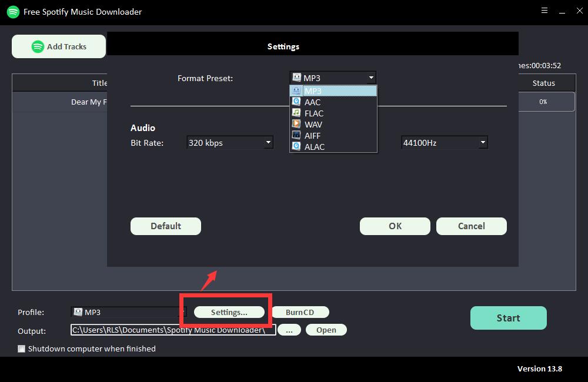Click the AAC format icon
Image resolution: width=588 pixels, height=382 pixels.
click(x=296, y=102)
